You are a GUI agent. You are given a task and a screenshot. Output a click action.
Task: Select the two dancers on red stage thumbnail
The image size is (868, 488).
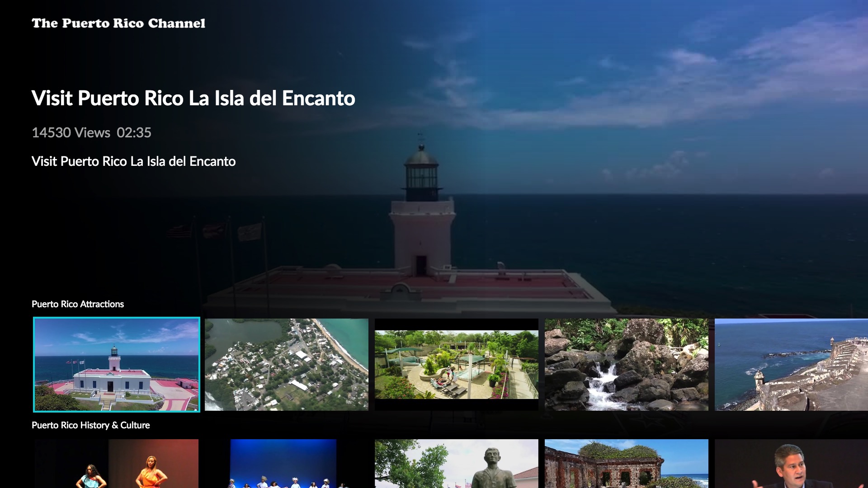click(x=117, y=464)
